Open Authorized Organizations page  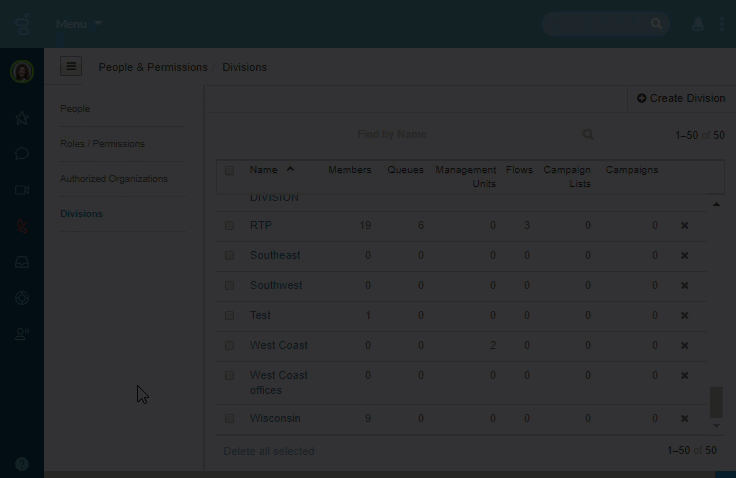[x=114, y=179]
